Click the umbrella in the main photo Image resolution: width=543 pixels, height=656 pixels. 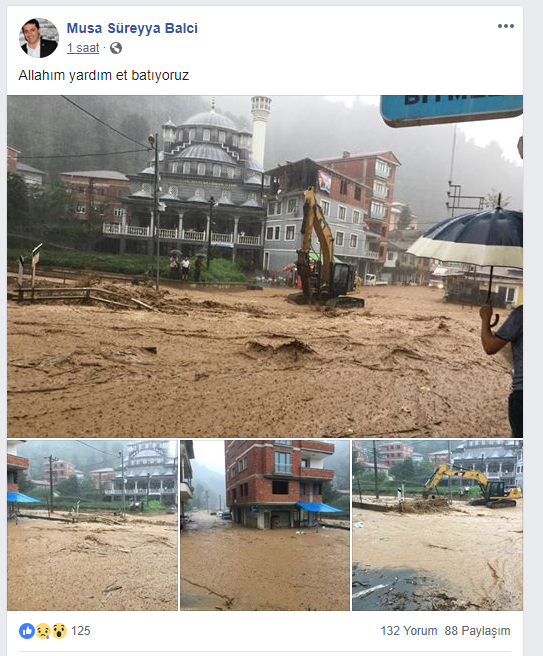(x=466, y=238)
